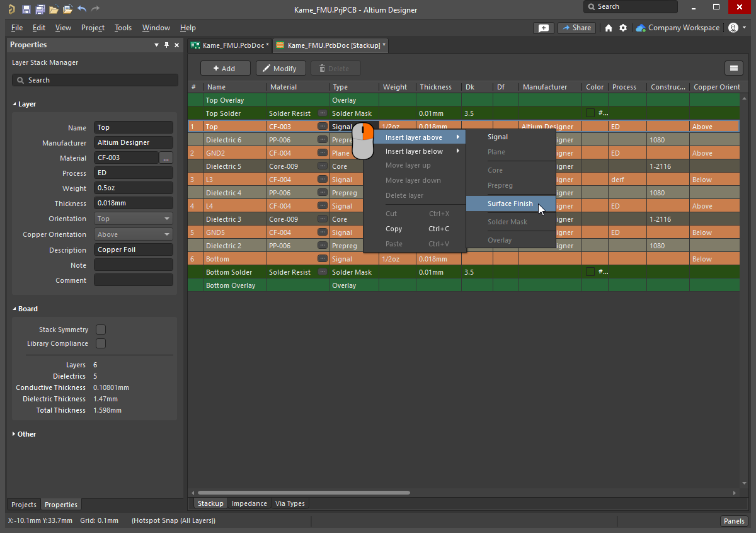This screenshot has height=533, width=756.
Task: Click the Top Solder color swatch
Action: click(x=590, y=113)
